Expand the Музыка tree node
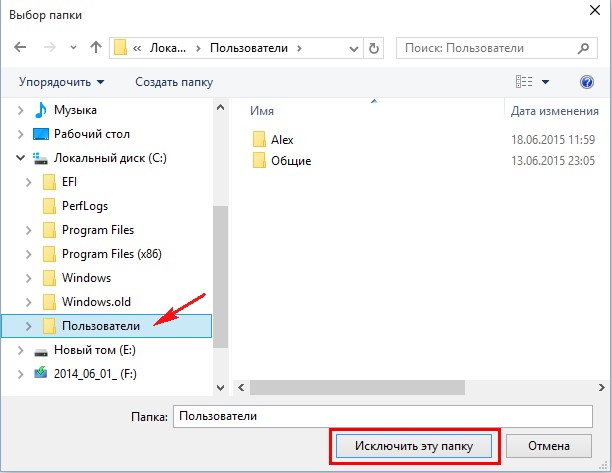 [20, 110]
